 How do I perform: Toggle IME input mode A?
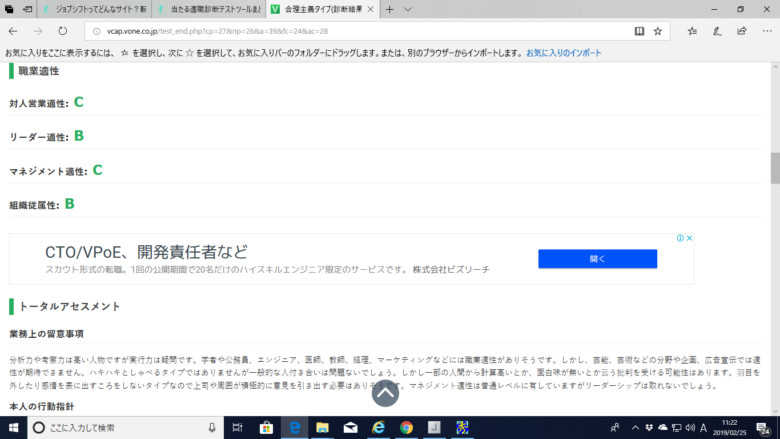pyautogui.click(x=703, y=428)
